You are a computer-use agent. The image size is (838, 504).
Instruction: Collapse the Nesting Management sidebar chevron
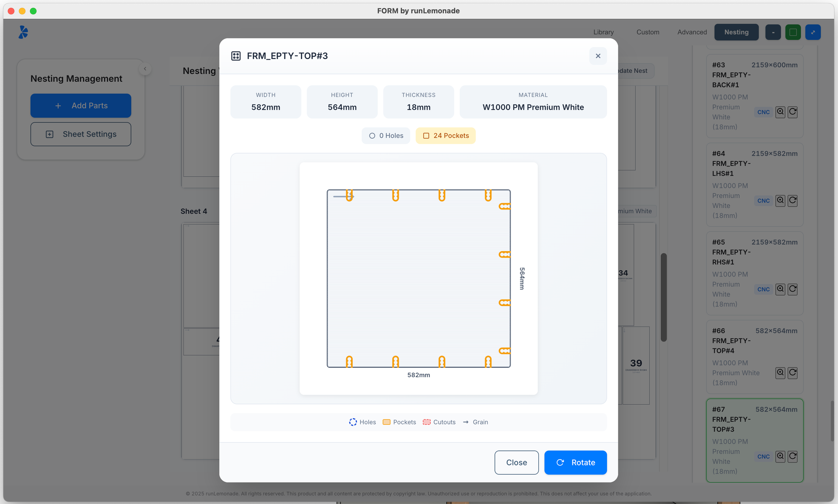pyautogui.click(x=145, y=69)
